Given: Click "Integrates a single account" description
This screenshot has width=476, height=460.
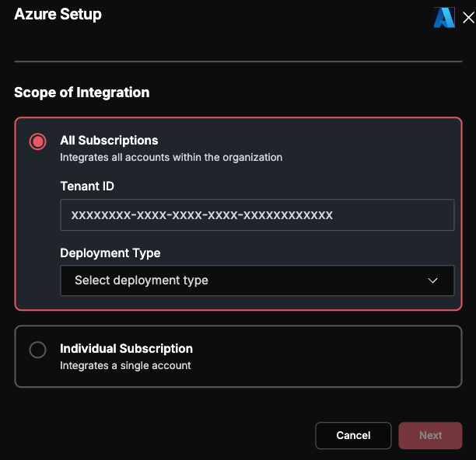Looking at the screenshot, I should coord(125,365).
